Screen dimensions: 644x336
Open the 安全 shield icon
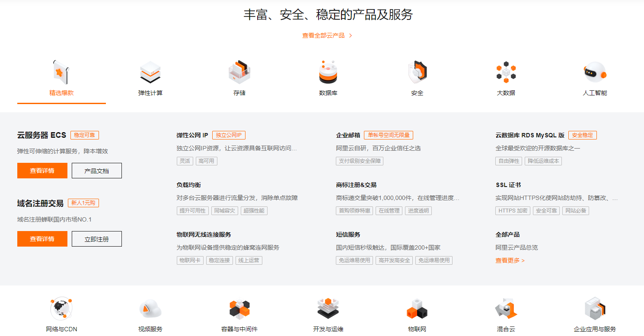[417, 72]
